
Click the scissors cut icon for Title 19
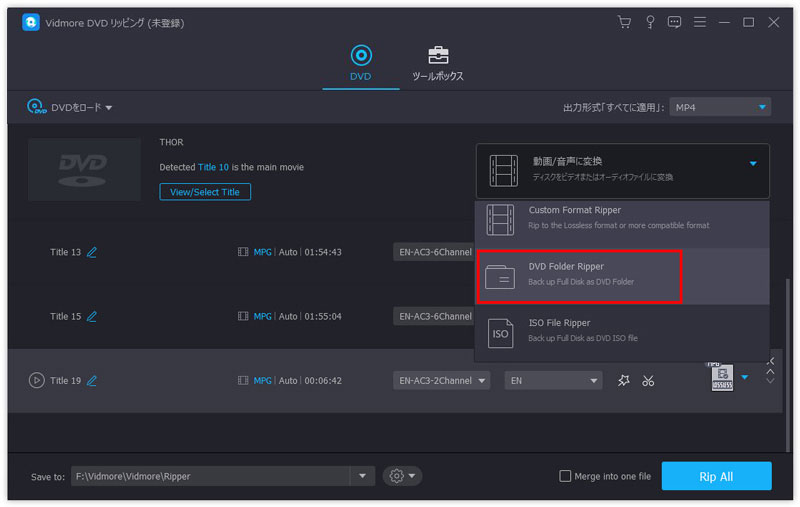[x=648, y=380]
